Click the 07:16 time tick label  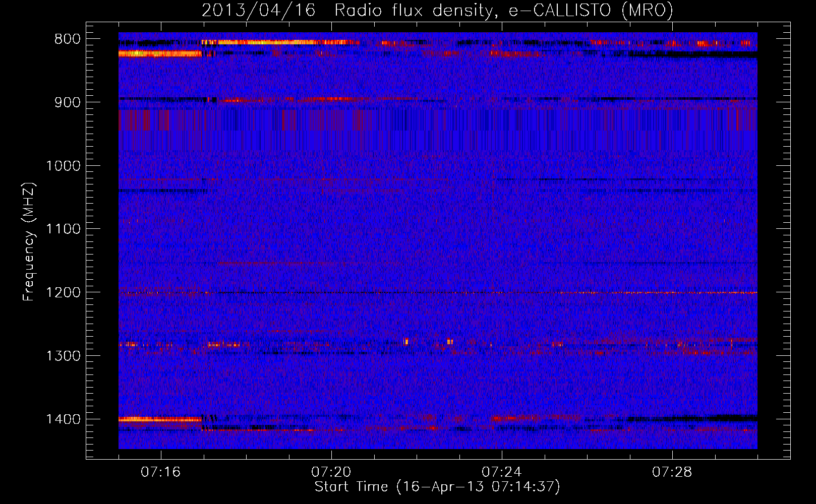click(x=161, y=472)
